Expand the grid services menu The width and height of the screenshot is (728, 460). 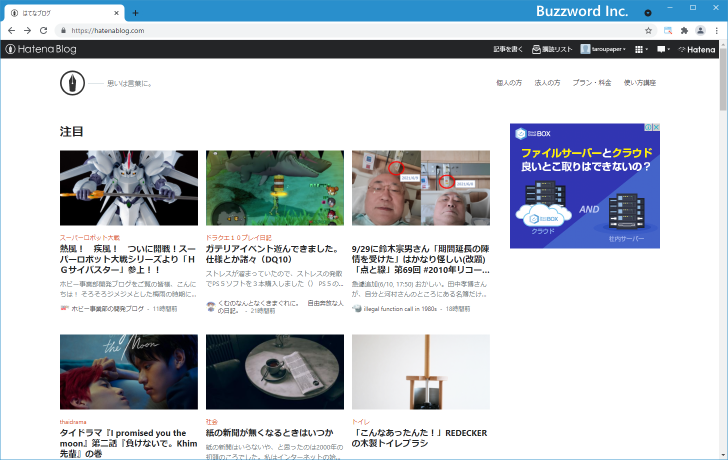(641, 49)
